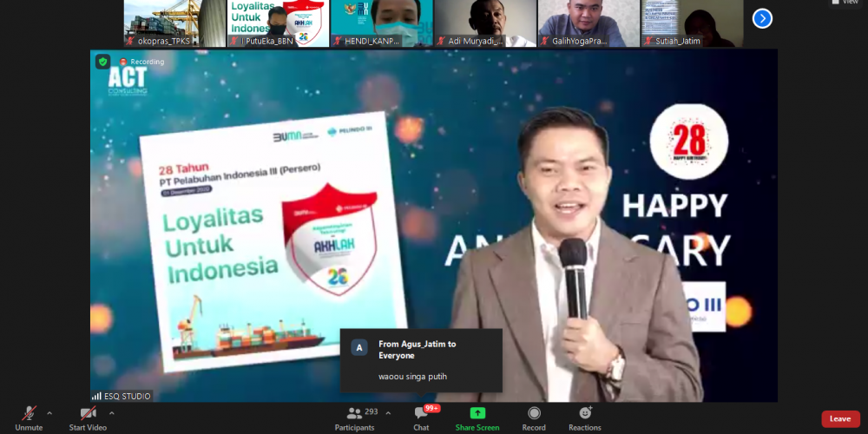Click the green Share Screen button

tap(477, 415)
